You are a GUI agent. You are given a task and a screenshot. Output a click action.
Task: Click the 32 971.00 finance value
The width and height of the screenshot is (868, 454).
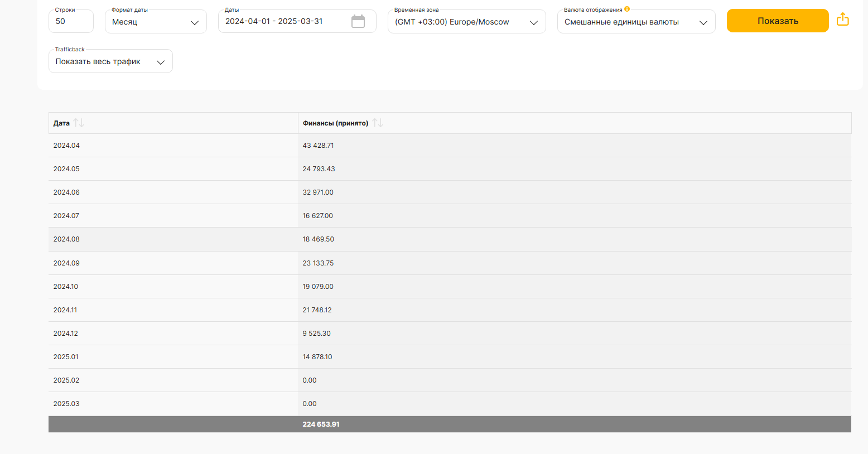[x=318, y=192]
